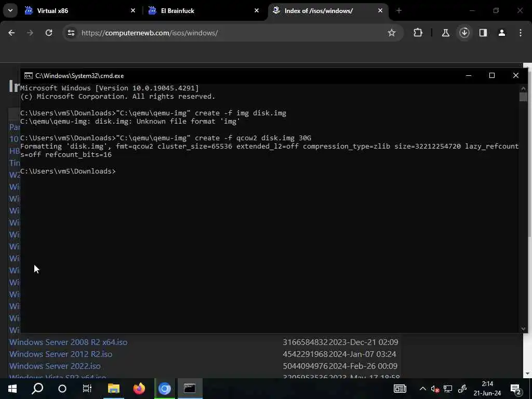The image size is (532, 399).
Task: Open the browser tab search dropdown
Action: [10, 10]
